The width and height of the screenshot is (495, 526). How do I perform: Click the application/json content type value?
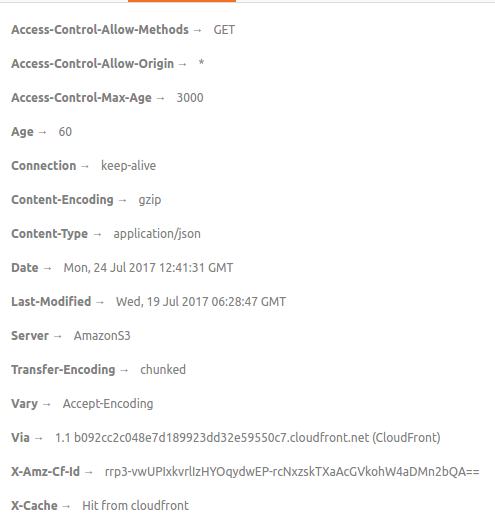point(157,234)
